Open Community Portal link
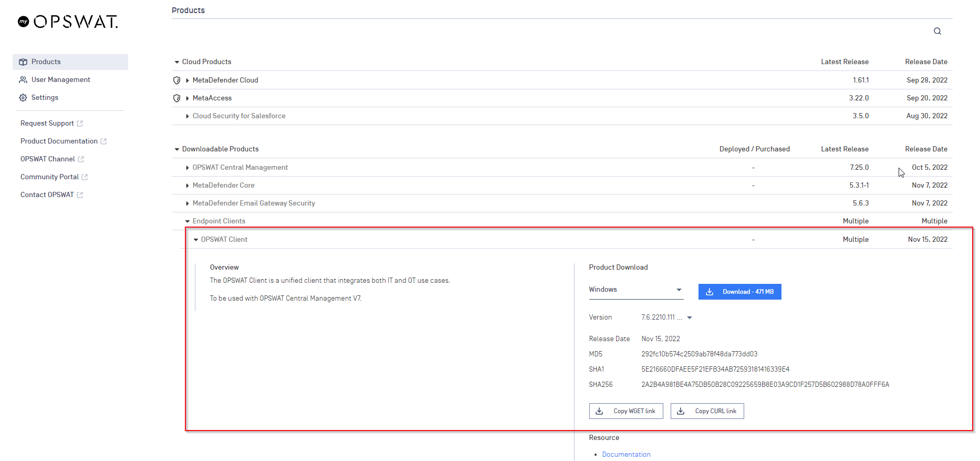Image resolution: width=980 pixels, height=461 pixels. tap(49, 177)
